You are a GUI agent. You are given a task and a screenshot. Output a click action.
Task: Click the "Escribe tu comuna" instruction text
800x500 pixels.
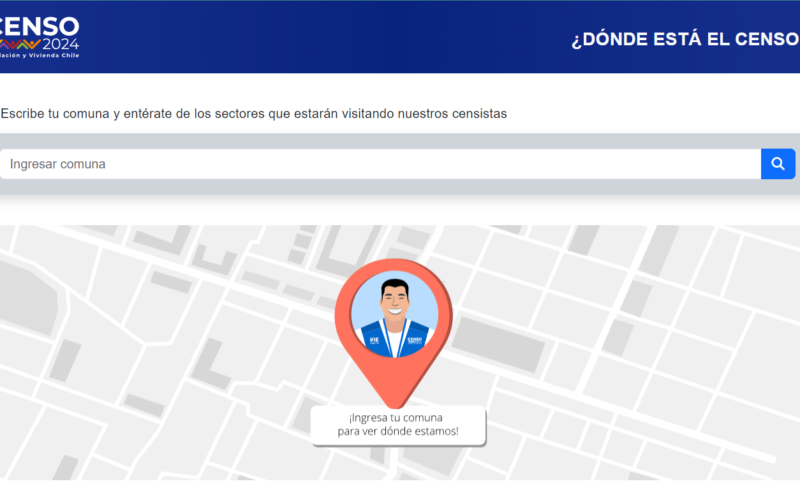(x=254, y=113)
